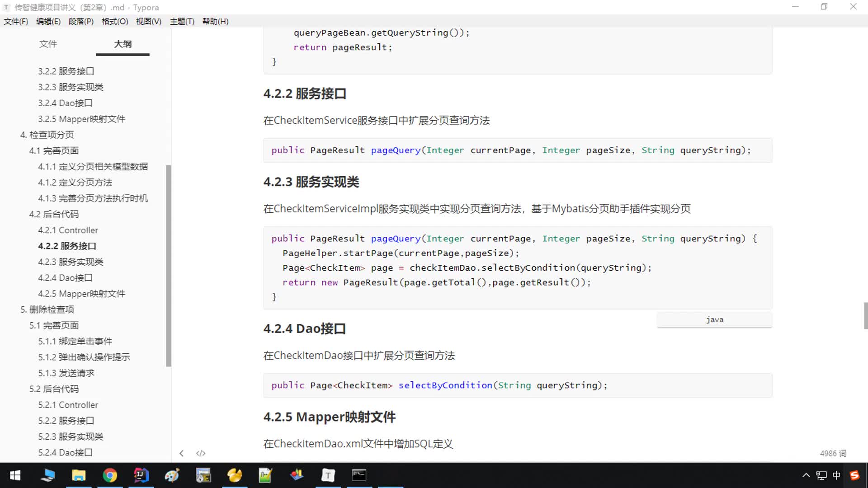Select outline item 5.1.2 弹出确认操作提示

click(84, 357)
